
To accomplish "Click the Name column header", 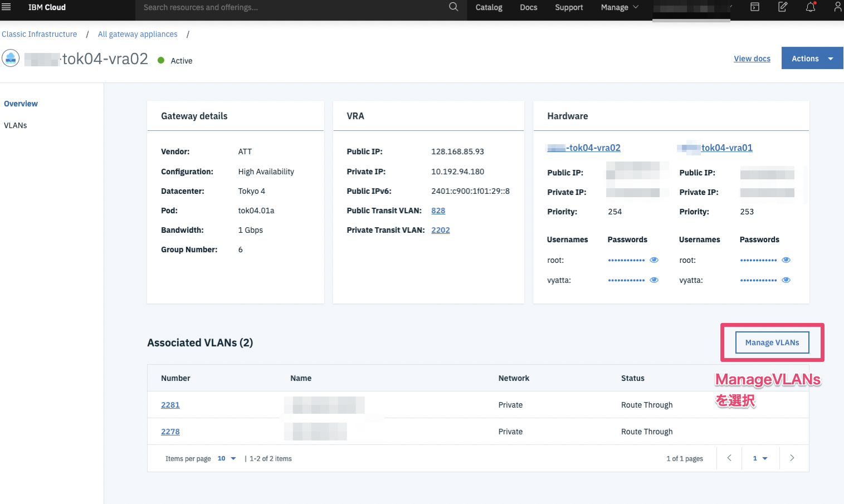I will tap(301, 378).
